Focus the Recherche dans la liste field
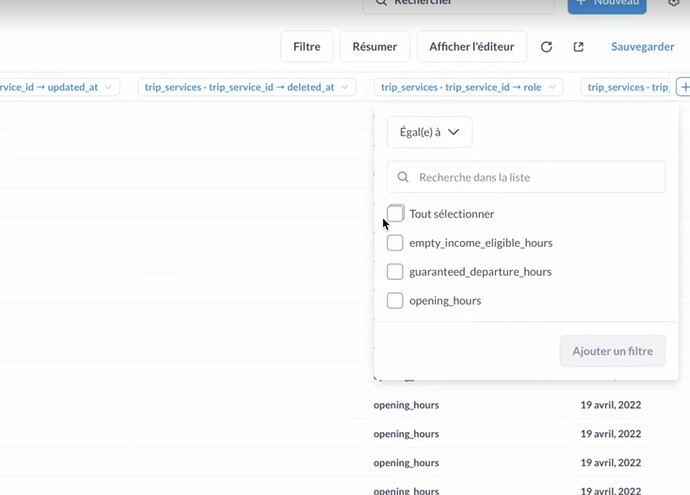This screenshot has width=690, height=495. [526, 177]
